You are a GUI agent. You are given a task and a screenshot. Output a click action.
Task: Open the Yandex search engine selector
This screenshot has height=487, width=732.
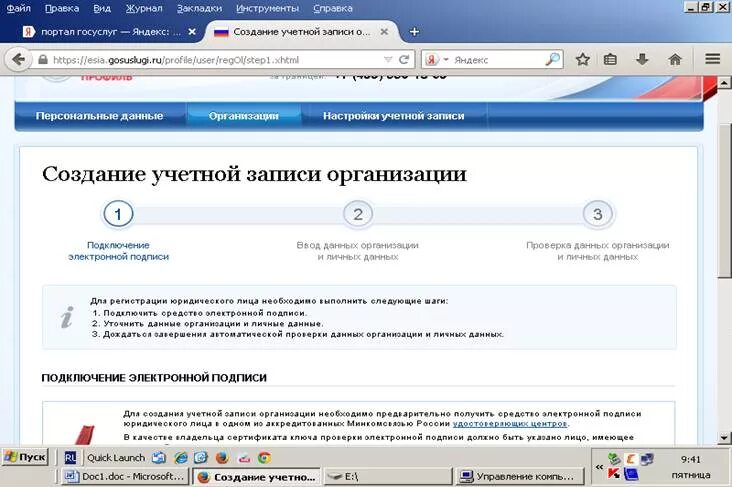pyautogui.click(x=436, y=60)
